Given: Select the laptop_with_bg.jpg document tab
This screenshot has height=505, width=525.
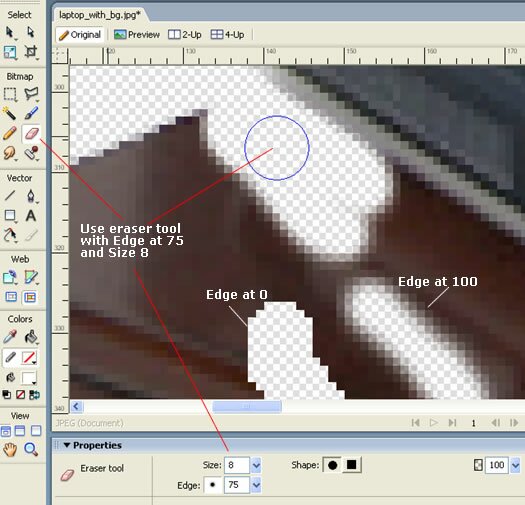Looking at the screenshot, I should coord(99,15).
